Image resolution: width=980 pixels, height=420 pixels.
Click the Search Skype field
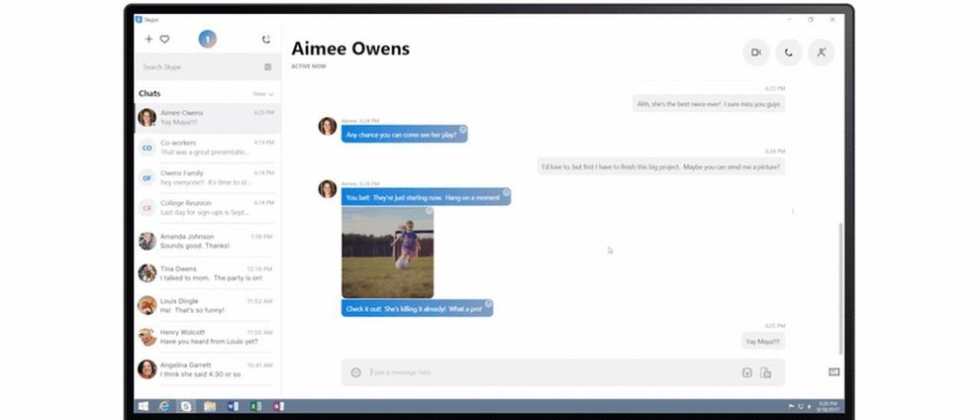click(x=200, y=67)
